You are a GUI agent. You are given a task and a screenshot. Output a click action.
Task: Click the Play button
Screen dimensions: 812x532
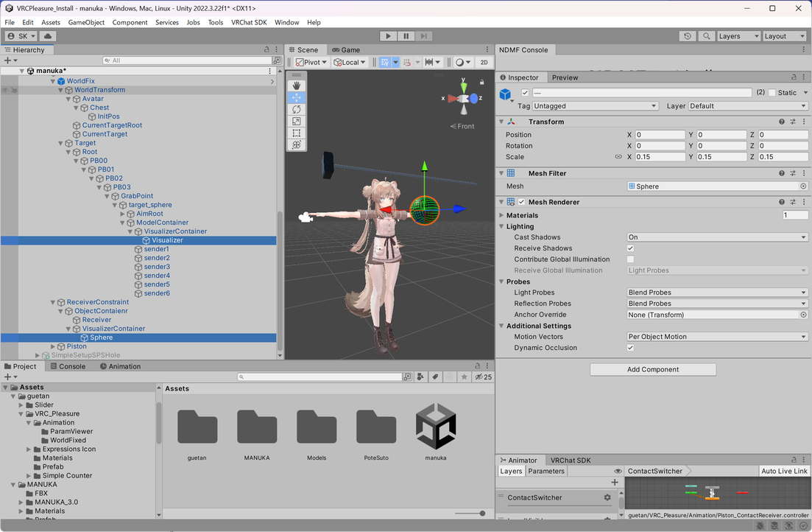click(x=388, y=36)
